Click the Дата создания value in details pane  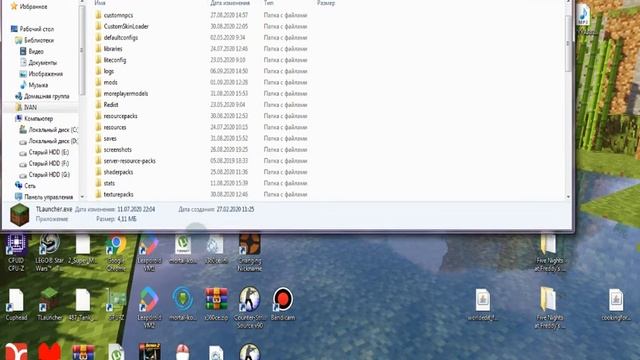[236, 209]
